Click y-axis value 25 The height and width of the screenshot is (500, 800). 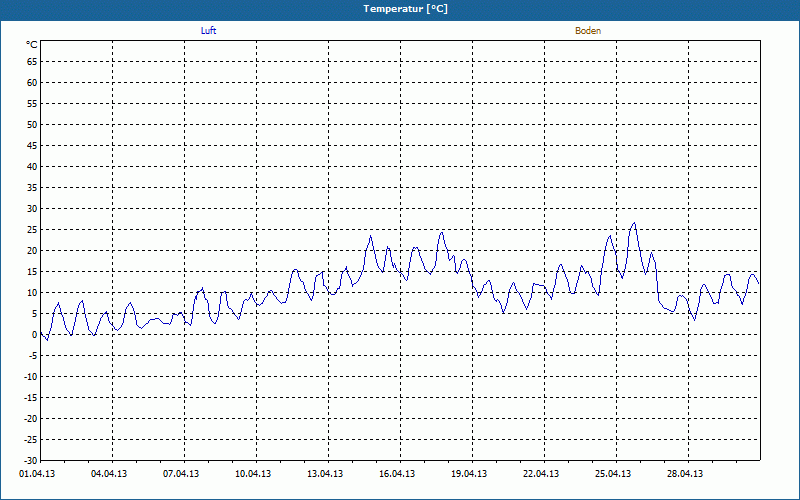pyautogui.click(x=32, y=230)
